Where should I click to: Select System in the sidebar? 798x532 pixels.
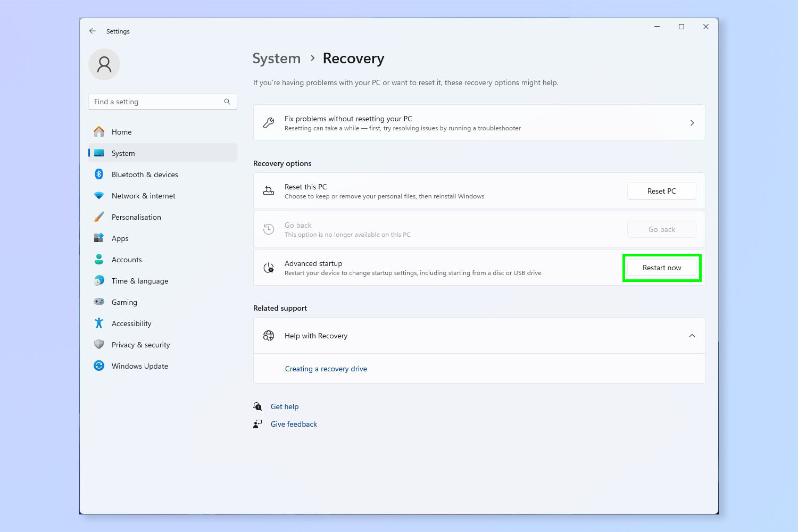pos(163,153)
